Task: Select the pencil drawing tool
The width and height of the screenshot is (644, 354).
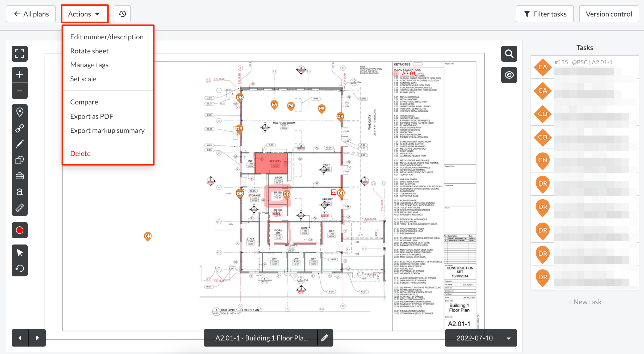Action: tap(19, 144)
